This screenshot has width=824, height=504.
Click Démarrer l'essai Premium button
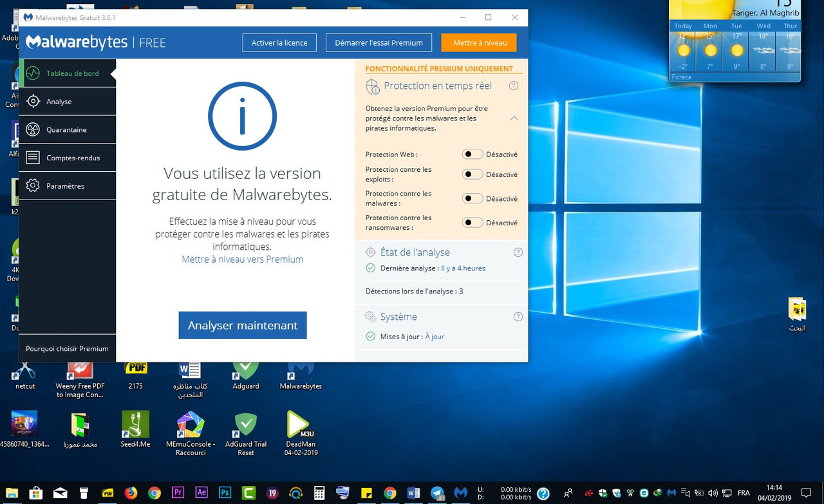click(379, 43)
